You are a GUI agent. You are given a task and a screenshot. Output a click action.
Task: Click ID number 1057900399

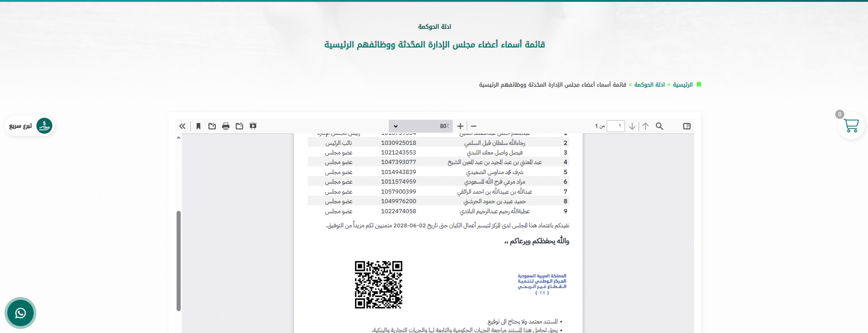click(x=398, y=192)
